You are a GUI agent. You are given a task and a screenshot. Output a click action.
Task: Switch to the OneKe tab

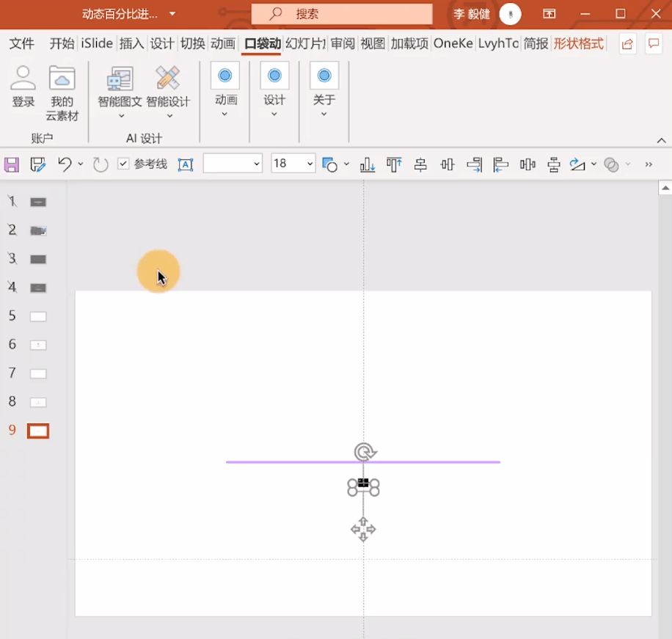point(453,43)
